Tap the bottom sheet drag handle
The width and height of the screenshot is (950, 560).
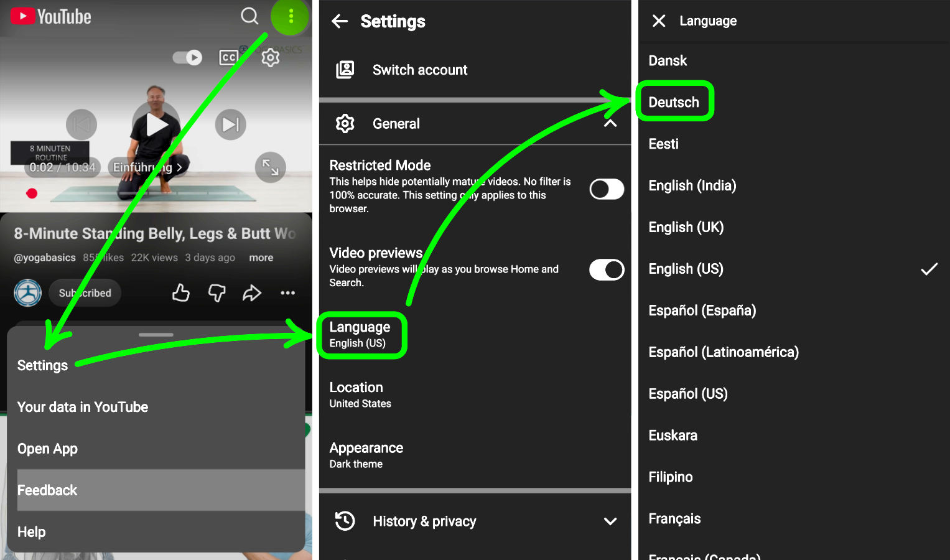(156, 335)
